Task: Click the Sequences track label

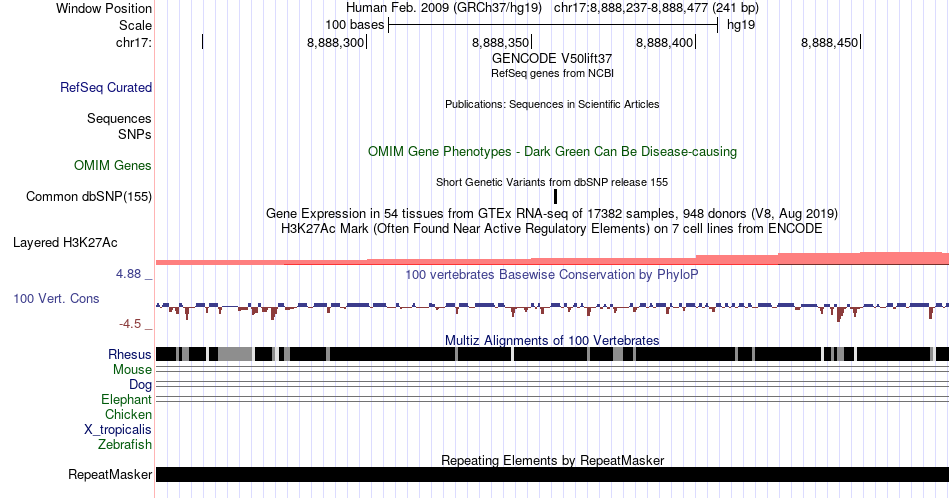Action: [119, 118]
